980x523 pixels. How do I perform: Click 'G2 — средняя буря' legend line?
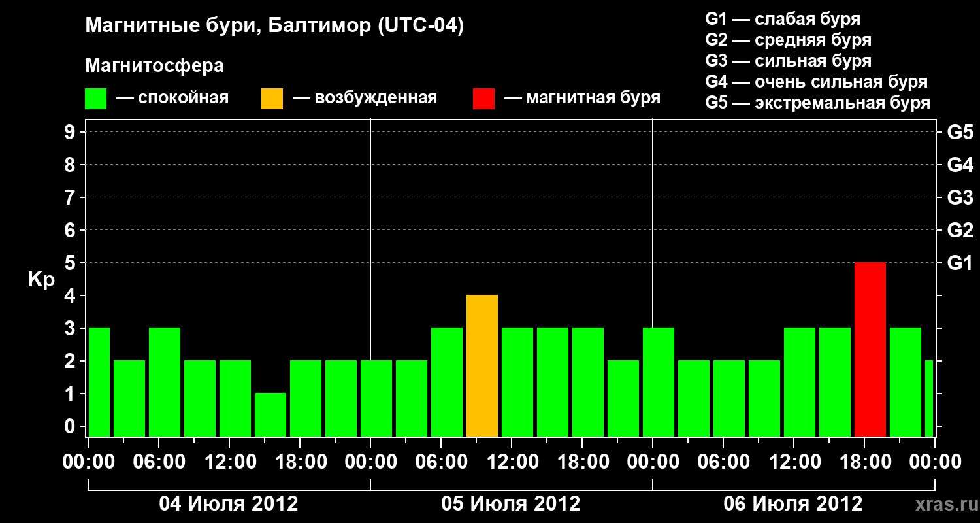[x=789, y=40]
